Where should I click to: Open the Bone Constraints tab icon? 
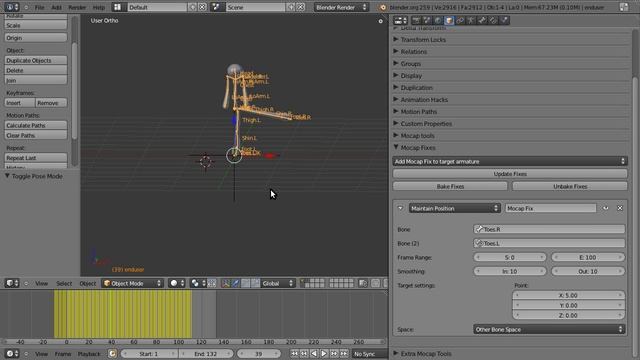click(493, 20)
